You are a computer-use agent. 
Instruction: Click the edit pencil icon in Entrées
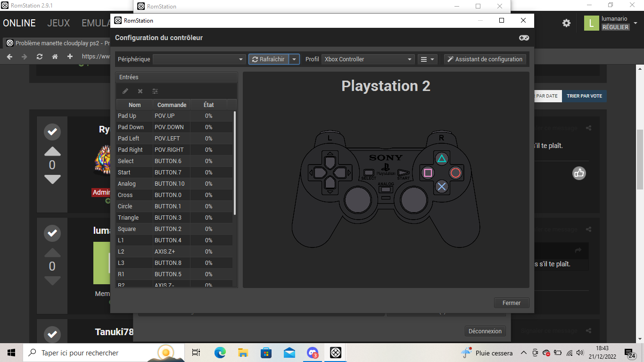pos(125,91)
